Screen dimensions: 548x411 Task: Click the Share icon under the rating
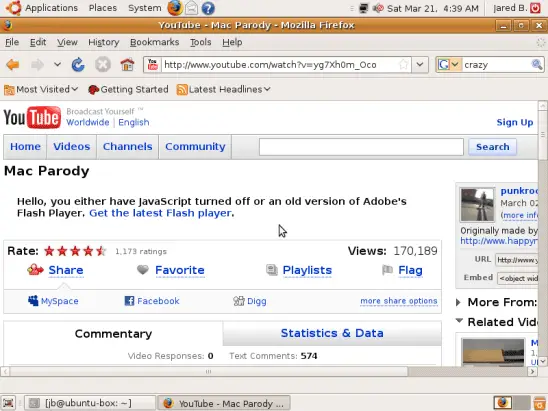pos(35,270)
